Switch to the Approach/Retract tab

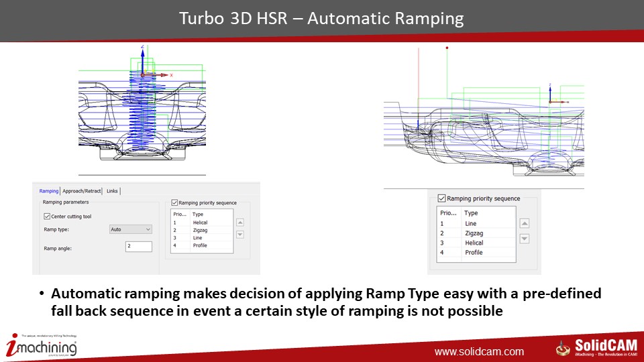pyautogui.click(x=82, y=191)
